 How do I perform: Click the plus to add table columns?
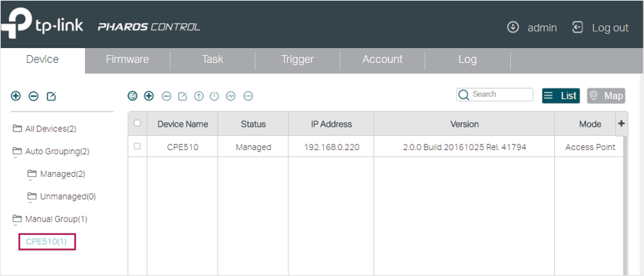click(621, 123)
